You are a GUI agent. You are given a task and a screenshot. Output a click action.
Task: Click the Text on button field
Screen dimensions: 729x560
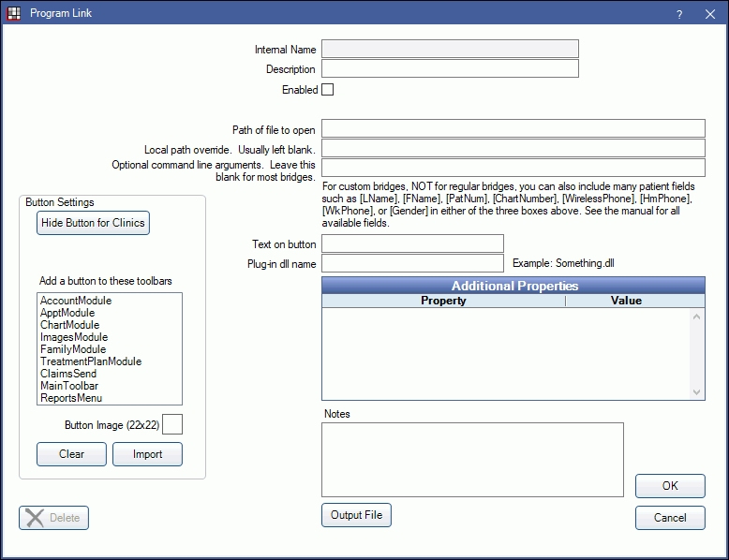coord(412,243)
